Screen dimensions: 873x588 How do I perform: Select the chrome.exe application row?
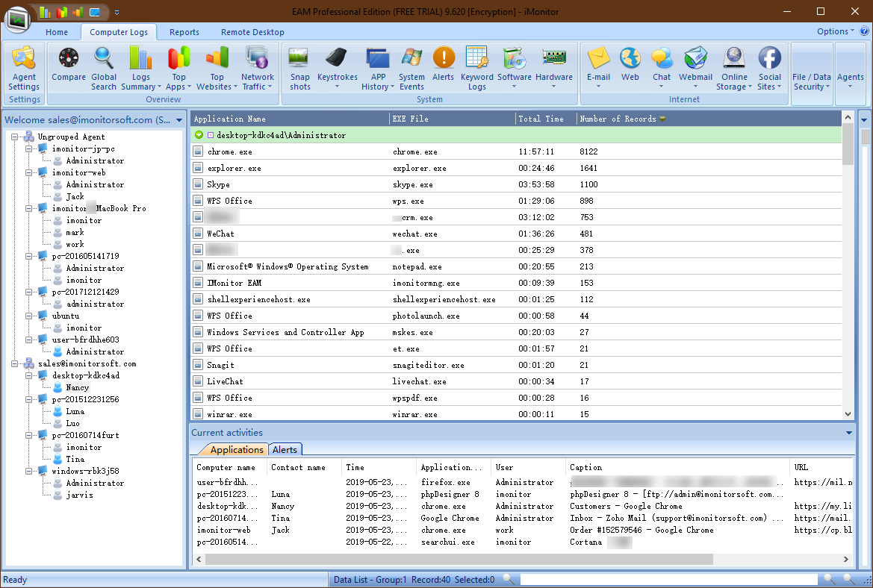[x=516, y=151]
